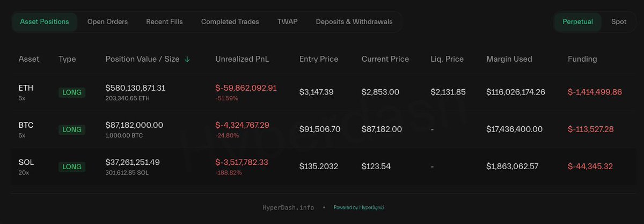Click the sort arrow beside Position Value / Size
The height and width of the screenshot is (224, 644).
(x=187, y=60)
